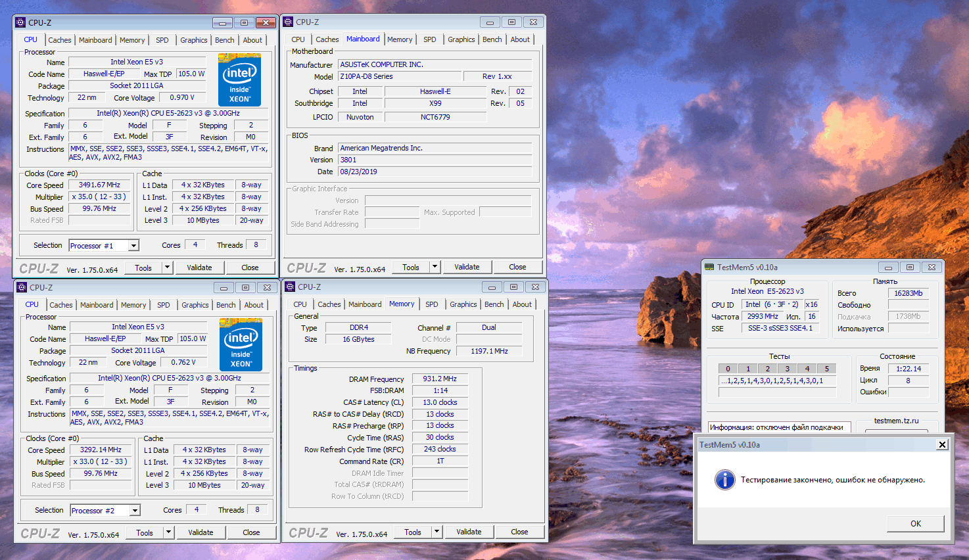Click Validate in the Memory window
The image size is (969, 560).
click(x=469, y=532)
